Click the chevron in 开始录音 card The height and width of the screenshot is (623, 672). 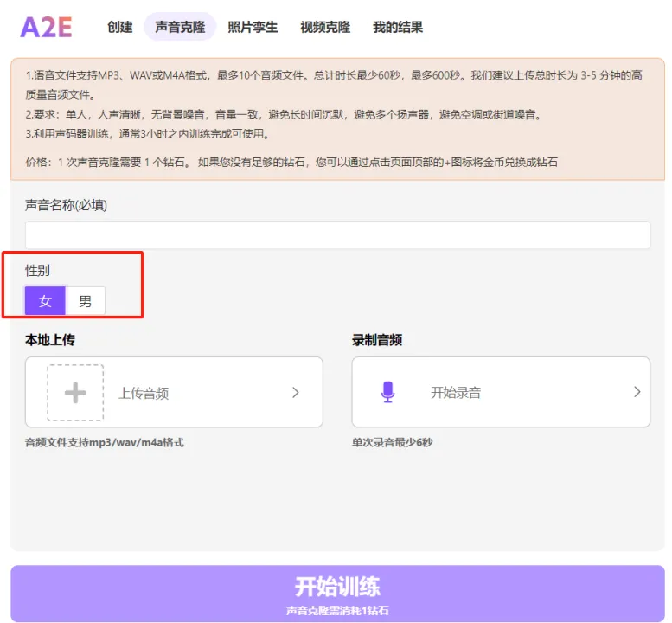[637, 391]
